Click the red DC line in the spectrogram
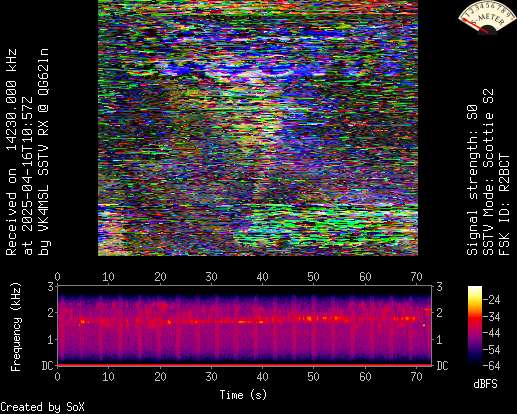The height and width of the screenshot is (414, 517). [245, 365]
